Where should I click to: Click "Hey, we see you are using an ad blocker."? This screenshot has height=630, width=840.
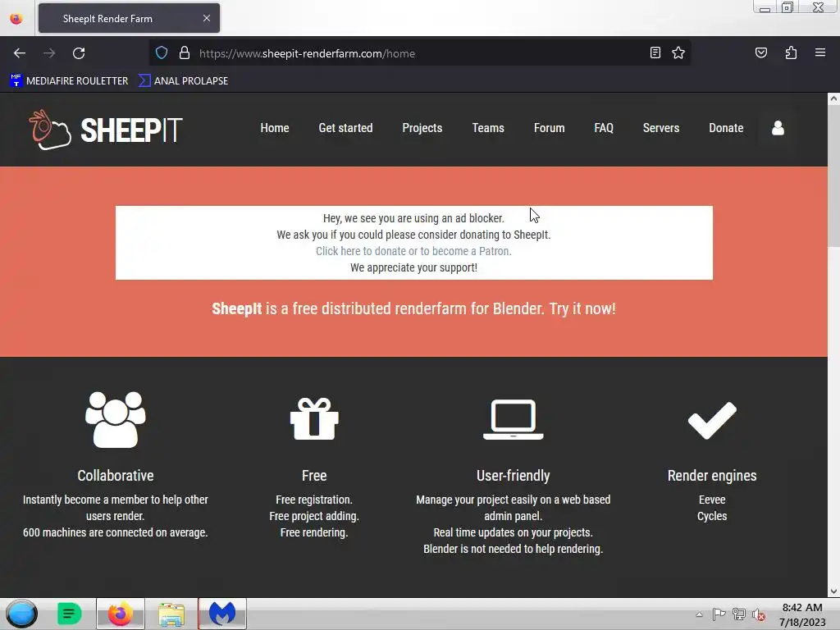click(x=413, y=218)
